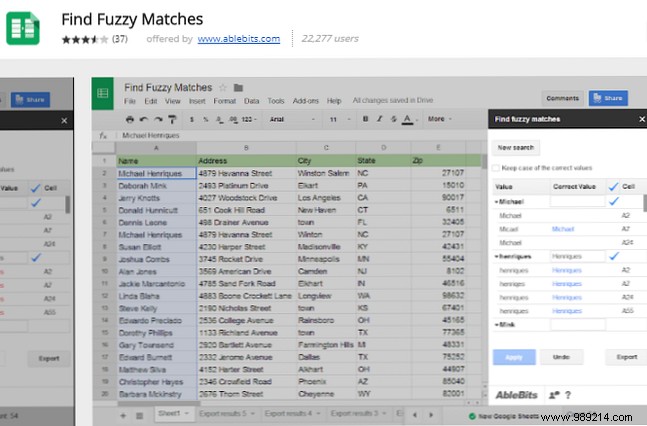Click the Export button in sidebar
The height and width of the screenshot is (426, 647).
click(x=627, y=357)
